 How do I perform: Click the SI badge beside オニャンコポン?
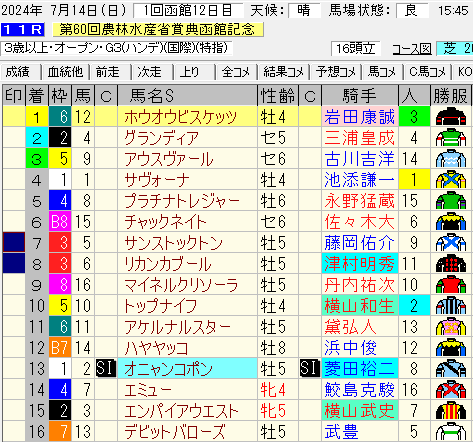point(106,369)
